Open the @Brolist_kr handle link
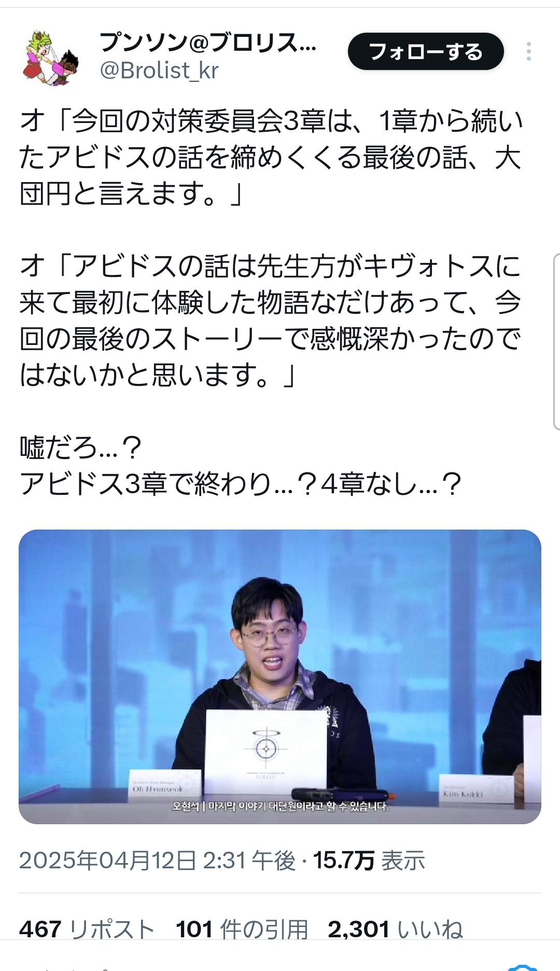 tap(159, 71)
